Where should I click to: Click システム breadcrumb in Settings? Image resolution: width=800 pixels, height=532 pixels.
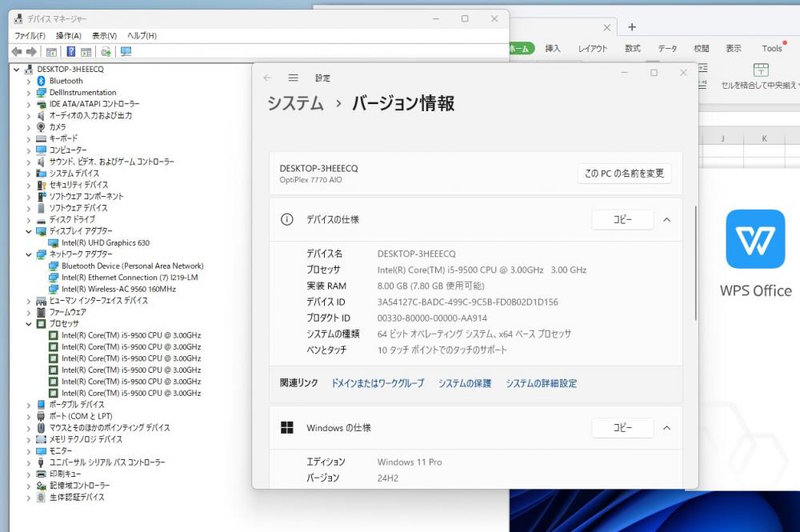(295, 103)
